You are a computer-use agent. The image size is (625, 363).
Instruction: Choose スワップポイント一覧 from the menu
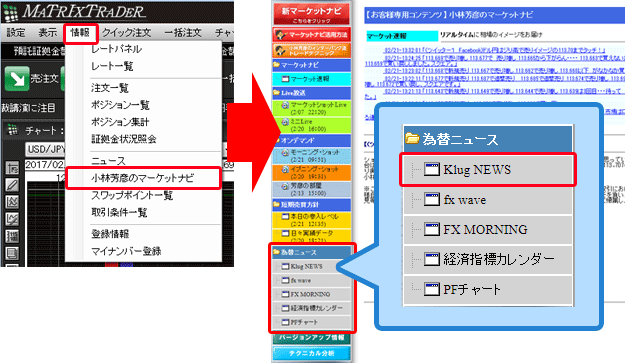(x=132, y=195)
